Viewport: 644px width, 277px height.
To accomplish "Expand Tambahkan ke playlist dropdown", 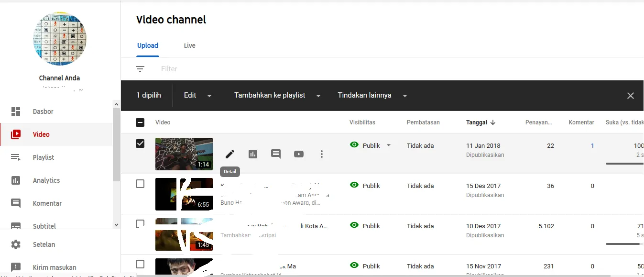I will (x=277, y=95).
